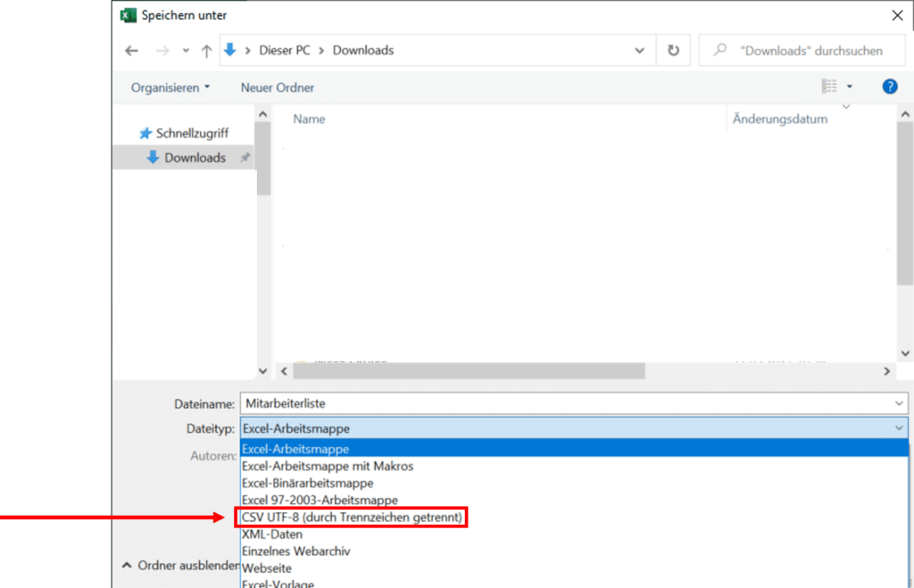Move navigation pane view up with arrow
This screenshot has height=588, width=914.
(263, 114)
